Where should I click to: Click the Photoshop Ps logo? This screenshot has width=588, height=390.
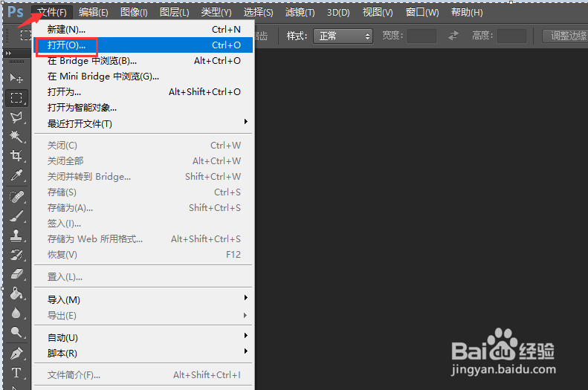16,12
